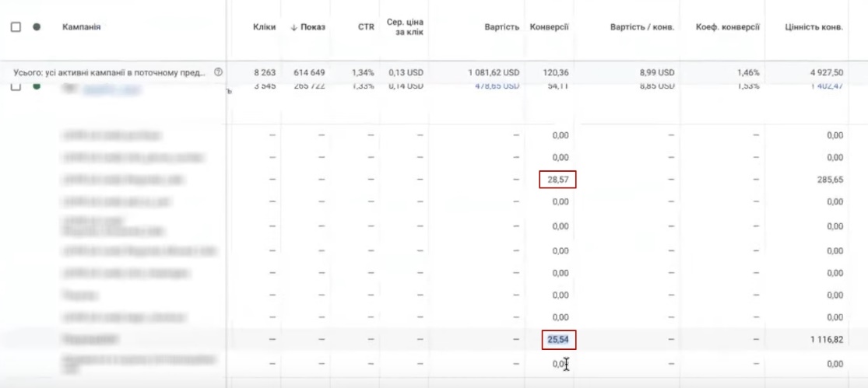Click the help icon in totals row
This screenshot has height=388, width=868.
(x=217, y=72)
